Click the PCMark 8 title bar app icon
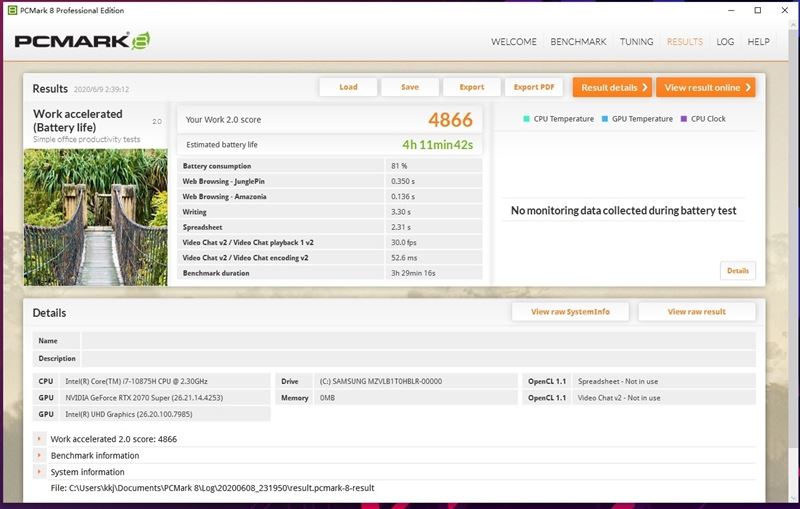 12,10
